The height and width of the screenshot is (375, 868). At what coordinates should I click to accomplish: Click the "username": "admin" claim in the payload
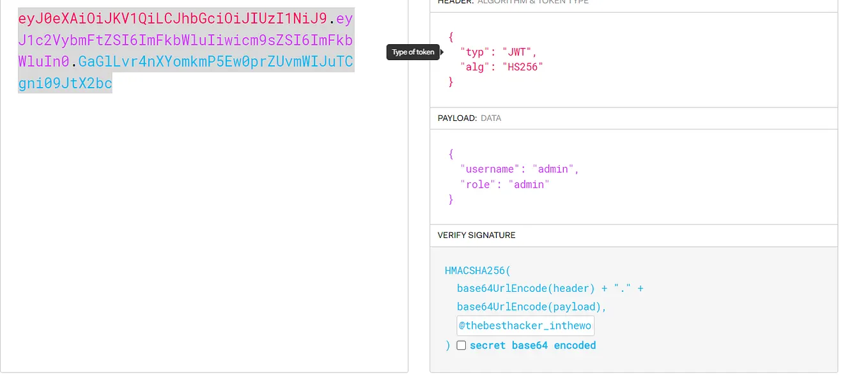(518, 169)
